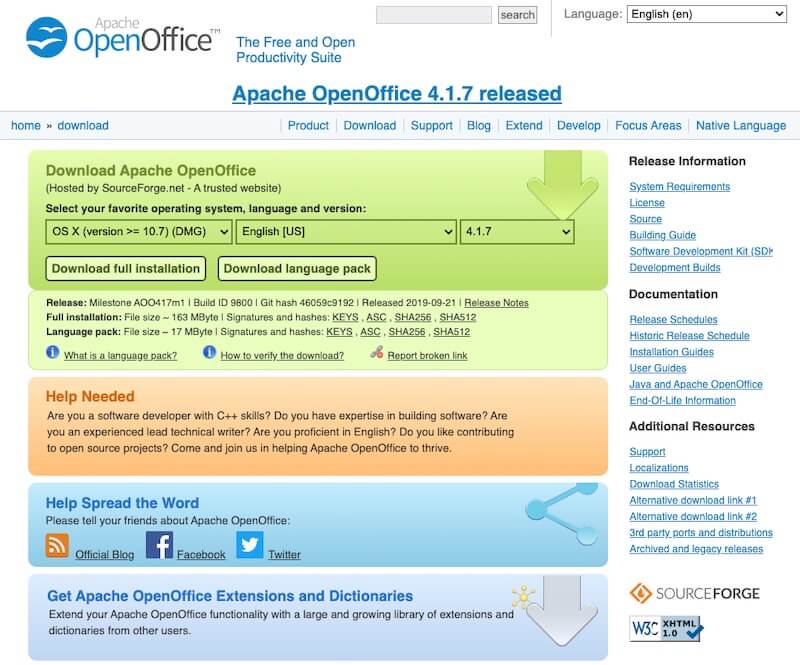Open the operating system dropdown showing OS X

(x=139, y=232)
